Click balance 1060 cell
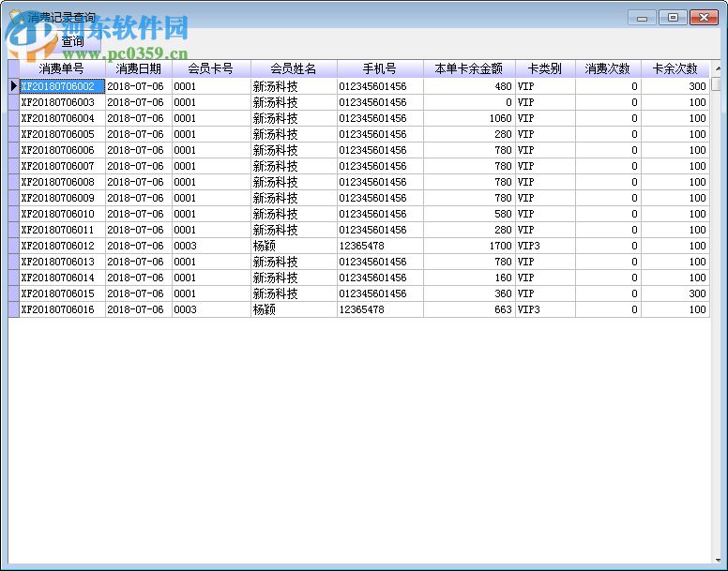Image resolution: width=728 pixels, height=571 pixels. pyautogui.click(x=469, y=118)
